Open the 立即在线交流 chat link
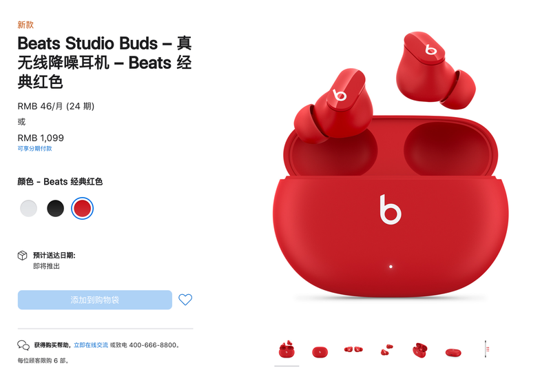 [91, 345]
